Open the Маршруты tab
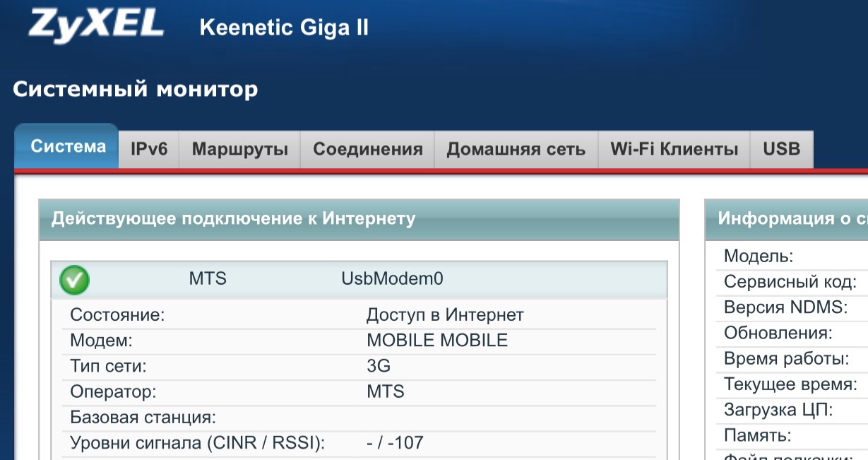The height and width of the screenshot is (460, 868). (240, 149)
